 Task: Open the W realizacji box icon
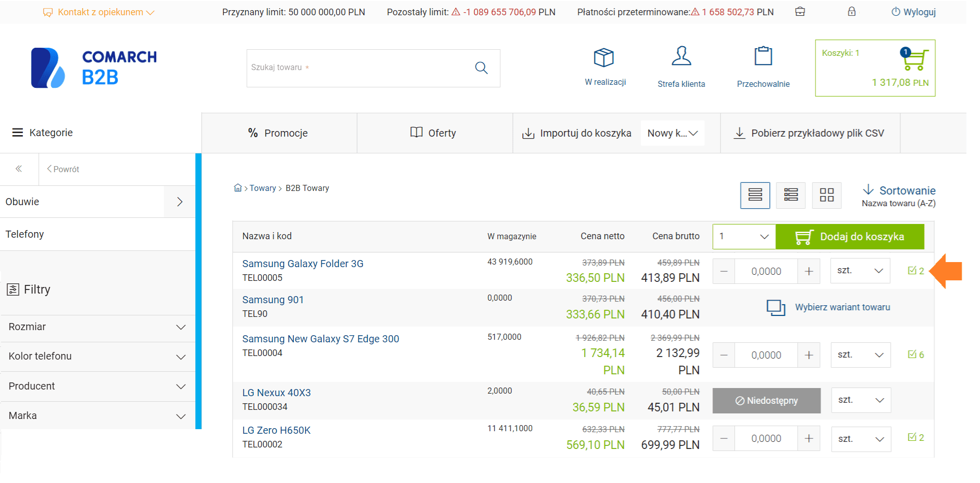[x=604, y=57]
